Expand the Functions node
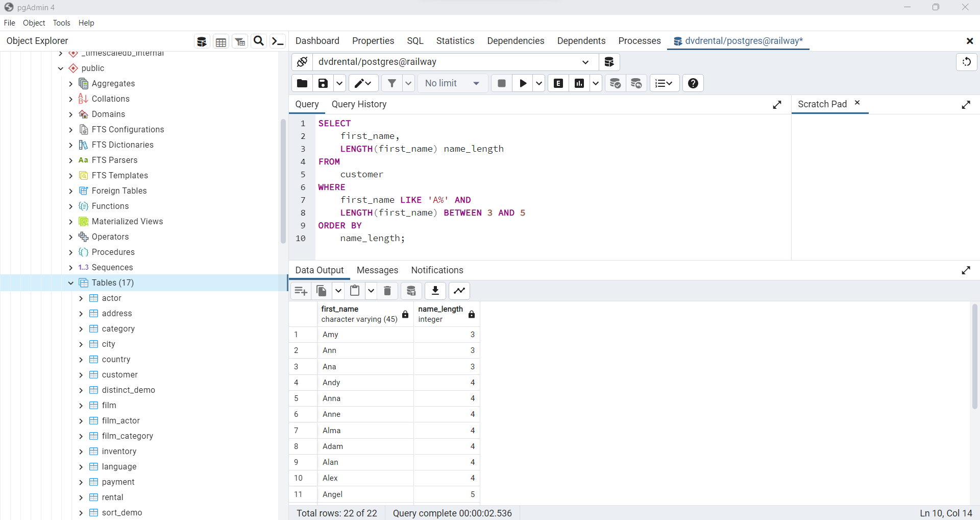980x520 pixels. tap(71, 206)
